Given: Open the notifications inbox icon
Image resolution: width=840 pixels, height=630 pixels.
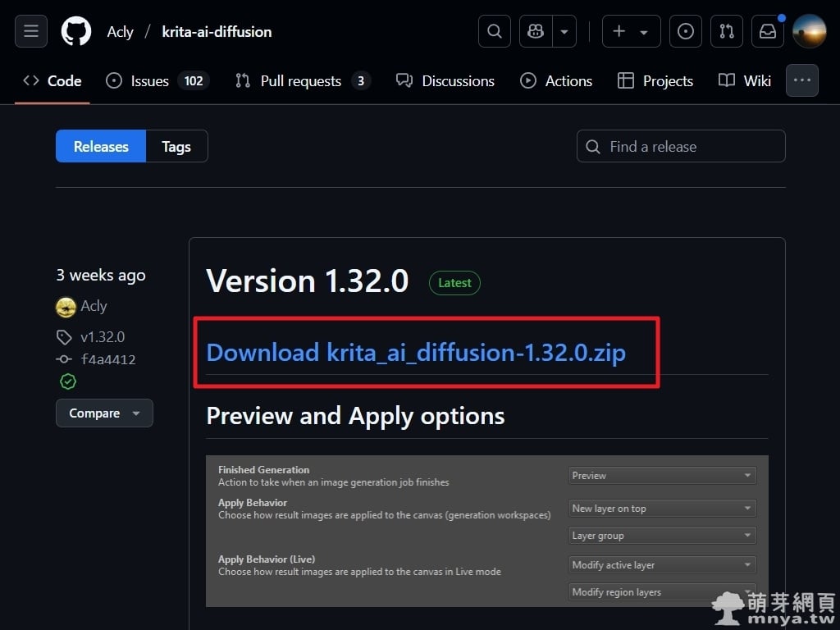Looking at the screenshot, I should coord(768,31).
